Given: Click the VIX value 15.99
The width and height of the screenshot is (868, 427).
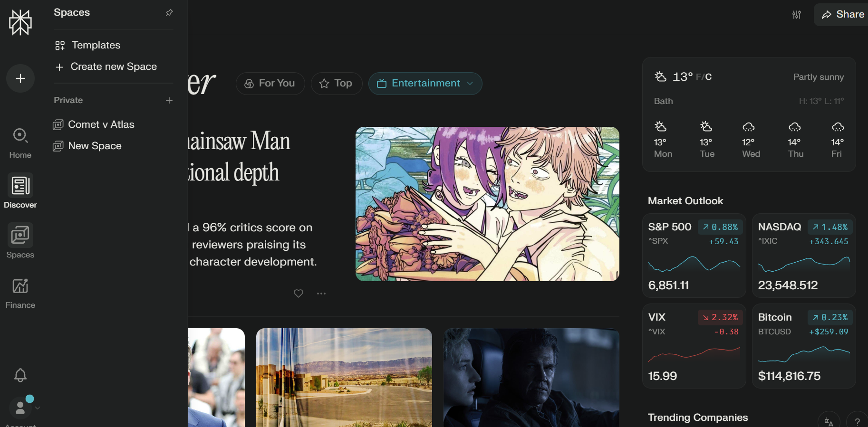Looking at the screenshot, I should [x=663, y=376].
